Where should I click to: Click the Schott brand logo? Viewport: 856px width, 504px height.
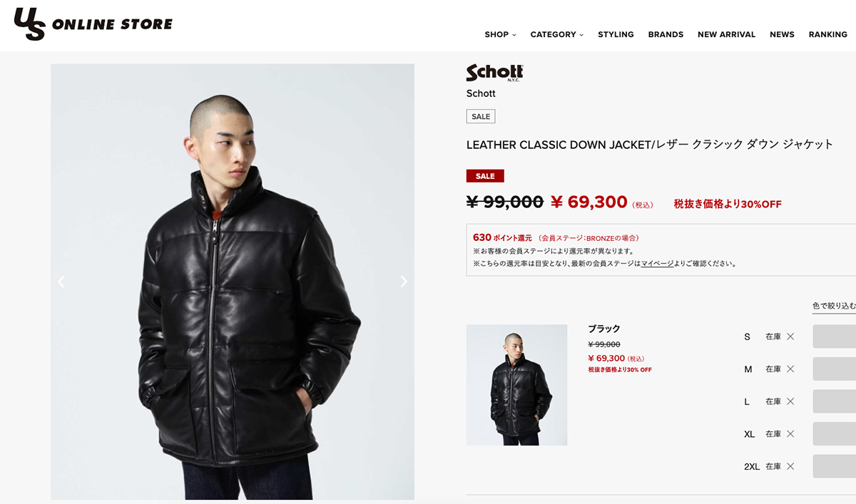(495, 73)
